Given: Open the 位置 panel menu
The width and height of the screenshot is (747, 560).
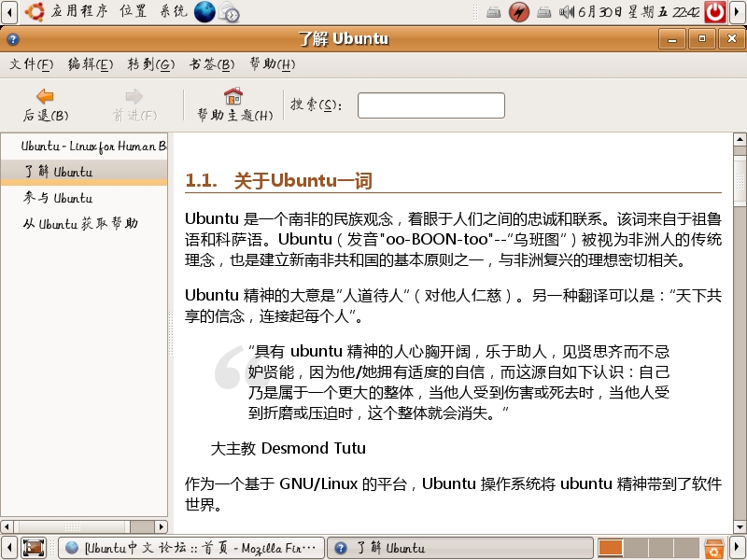Looking at the screenshot, I should (133, 11).
